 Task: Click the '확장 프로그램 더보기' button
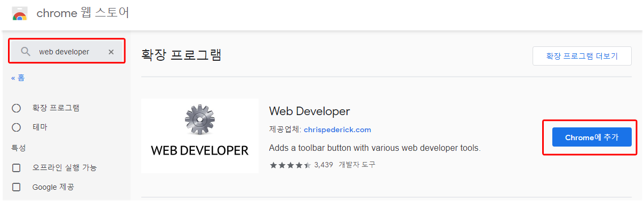582,56
